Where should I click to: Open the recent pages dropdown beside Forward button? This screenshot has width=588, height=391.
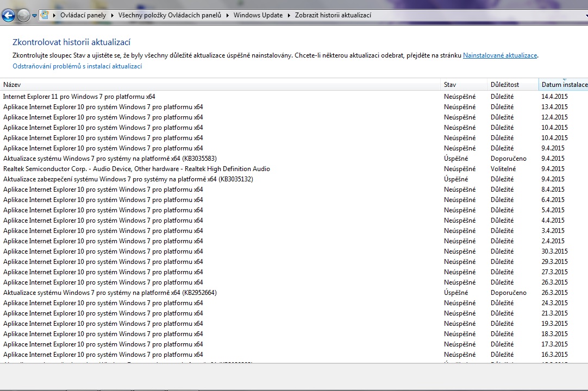pyautogui.click(x=34, y=16)
